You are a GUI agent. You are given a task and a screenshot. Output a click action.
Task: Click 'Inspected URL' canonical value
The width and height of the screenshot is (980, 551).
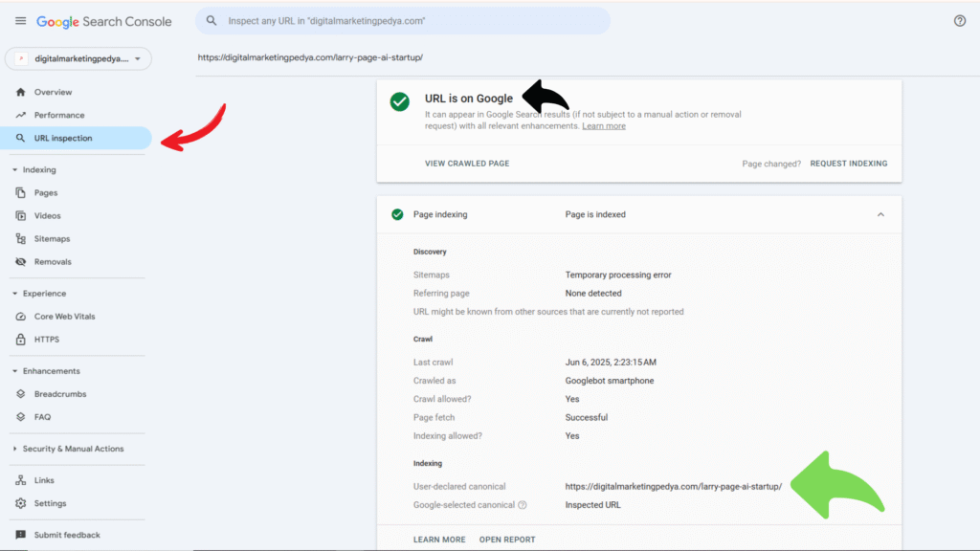click(x=592, y=505)
